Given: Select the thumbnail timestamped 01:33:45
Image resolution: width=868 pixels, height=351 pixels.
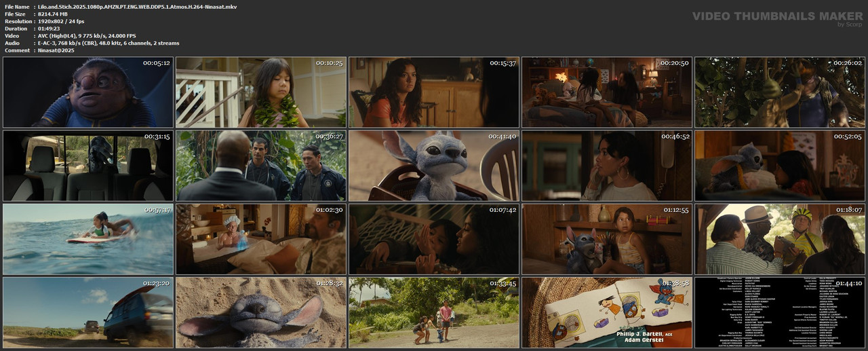Looking at the screenshot, I should click(434, 312).
